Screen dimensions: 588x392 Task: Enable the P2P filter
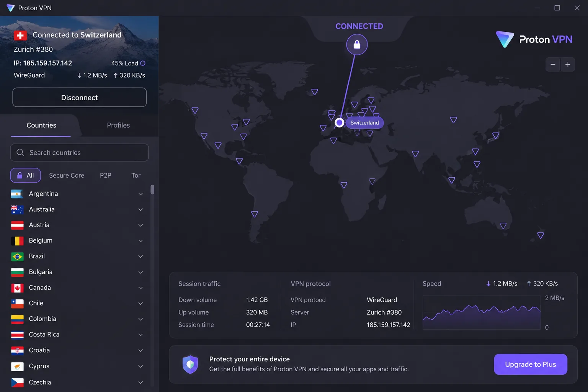pyautogui.click(x=106, y=175)
